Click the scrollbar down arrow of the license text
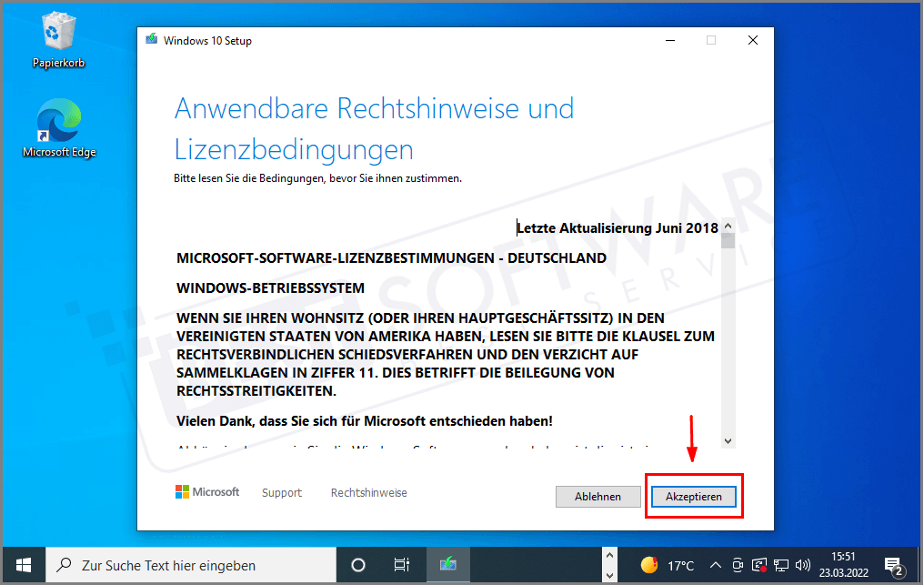Image resolution: width=924 pixels, height=585 pixels. coord(728,440)
